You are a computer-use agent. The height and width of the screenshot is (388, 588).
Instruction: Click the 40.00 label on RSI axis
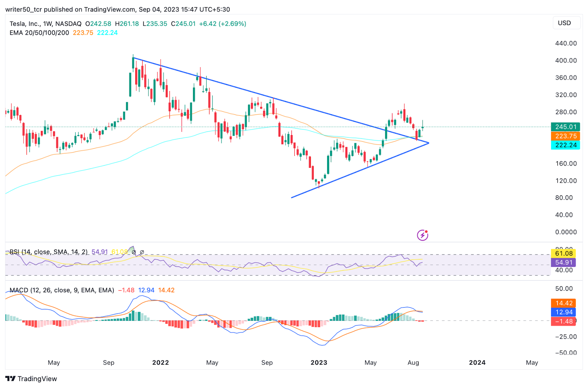(x=564, y=270)
